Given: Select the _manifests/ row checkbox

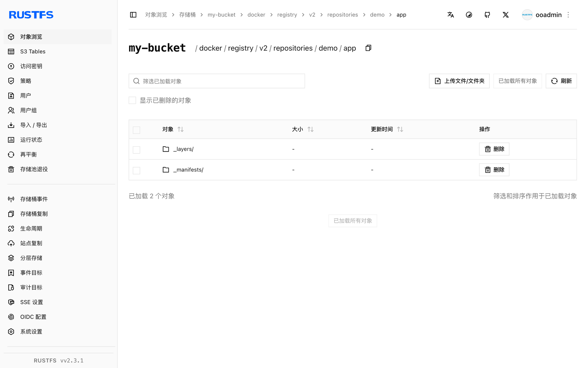Looking at the screenshot, I should pyautogui.click(x=136, y=170).
